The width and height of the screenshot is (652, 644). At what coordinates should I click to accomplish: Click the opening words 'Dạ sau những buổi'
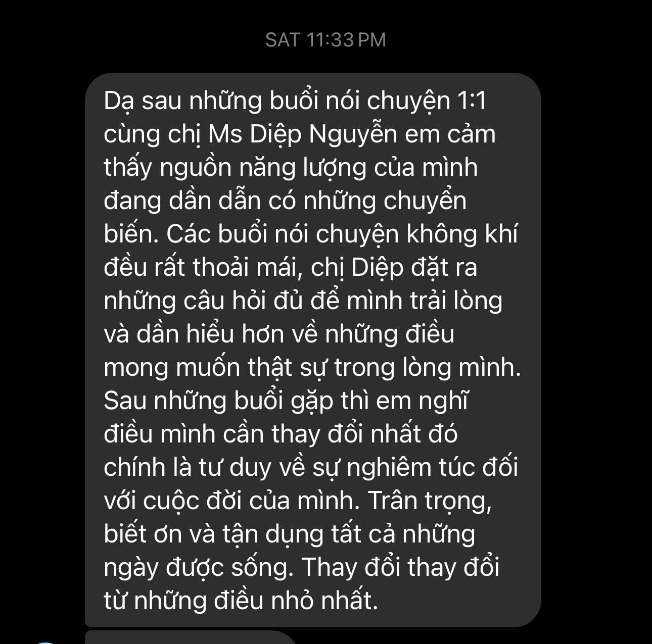point(211,102)
